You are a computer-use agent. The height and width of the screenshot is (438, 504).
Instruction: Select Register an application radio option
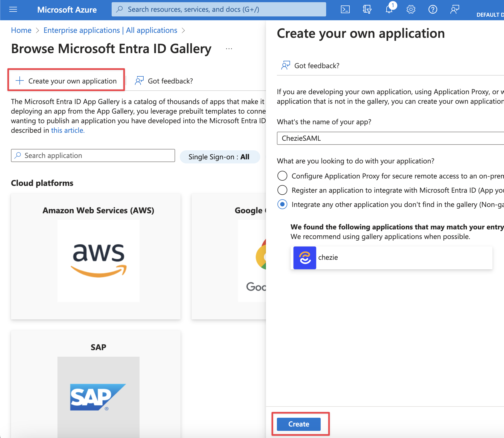click(x=282, y=190)
